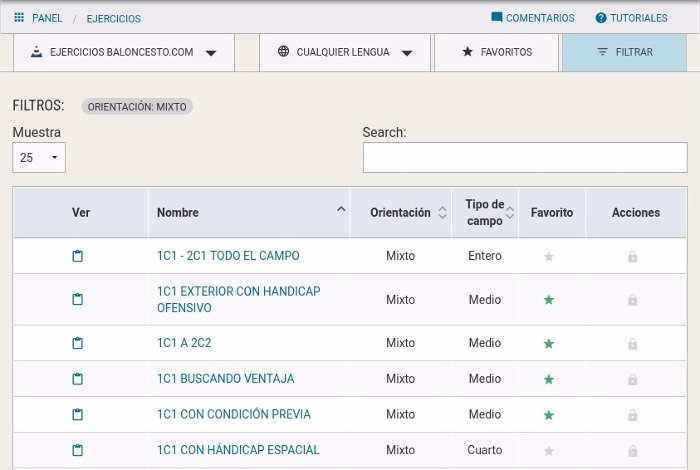
Task: Click the Filtrar tab
Action: coord(624,52)
